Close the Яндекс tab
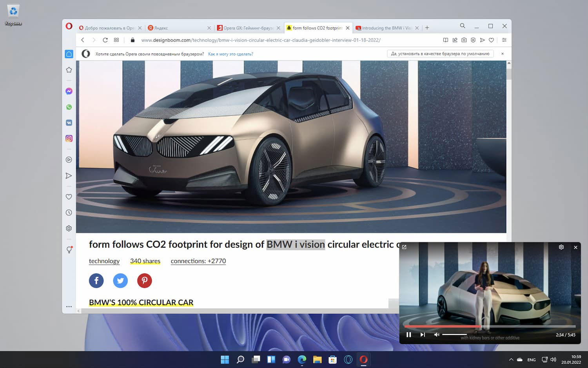This screenshot has height=368, width=588. (209, 28)
